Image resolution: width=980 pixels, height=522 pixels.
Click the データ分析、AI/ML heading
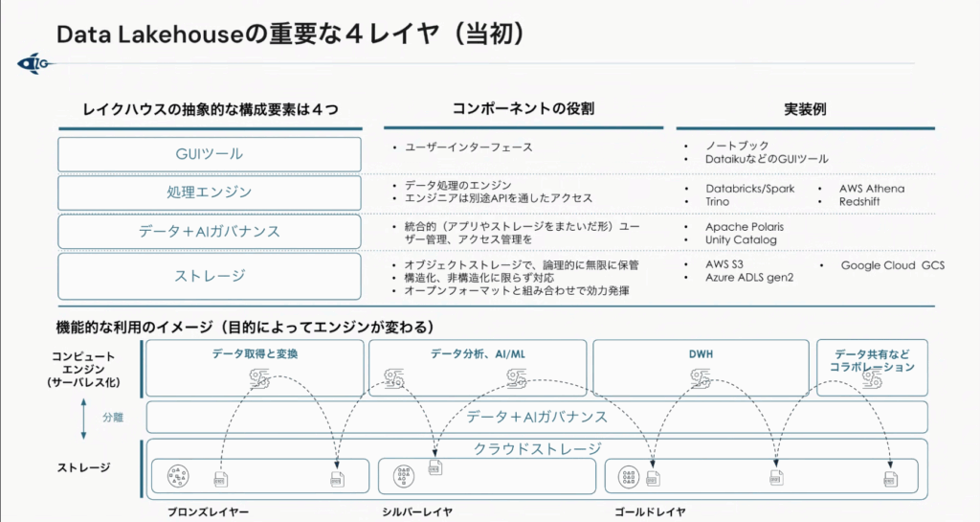[x=478, y=353]
